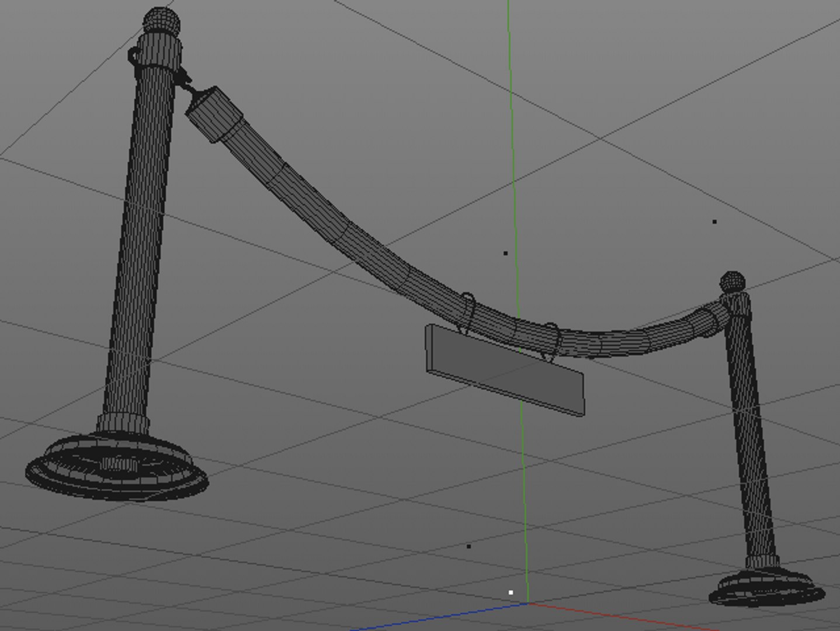The image size is (840, 631).
Task: Select the rope's end cap near the left post
Action: [214, 114]
